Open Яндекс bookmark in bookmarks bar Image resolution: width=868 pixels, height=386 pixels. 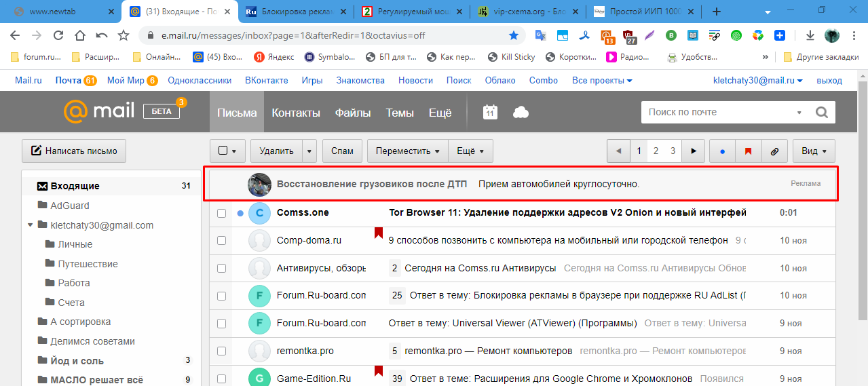pos(274,57)
